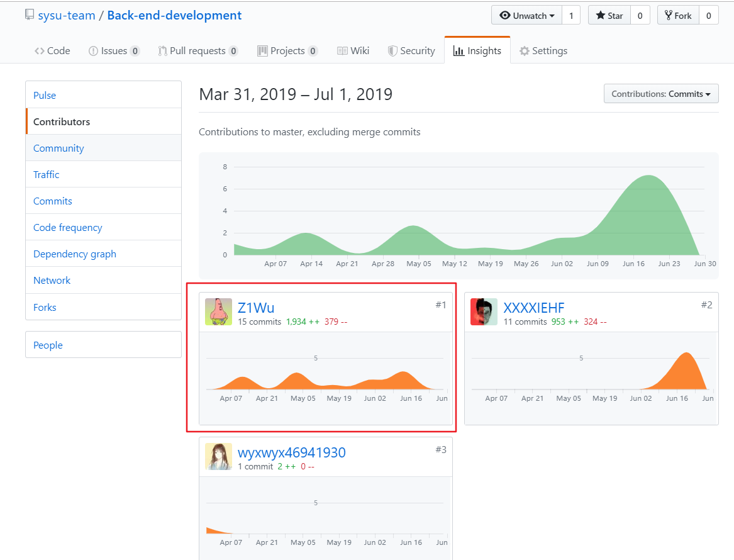Select Pulse in the sidebar
The height and width of the screenshot is (560, 734).
(45, 96)
